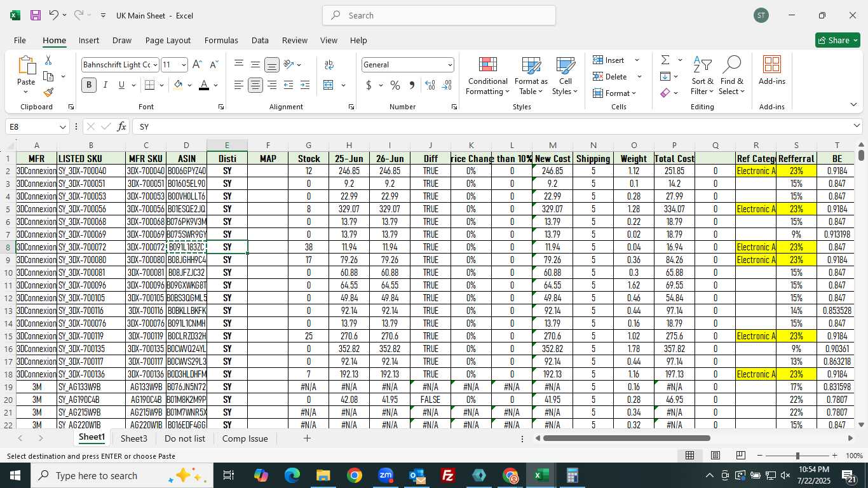Open the Sheet3 worksheet tab
The height and width of the screenshot is (488, 868).
pos(134,438)
